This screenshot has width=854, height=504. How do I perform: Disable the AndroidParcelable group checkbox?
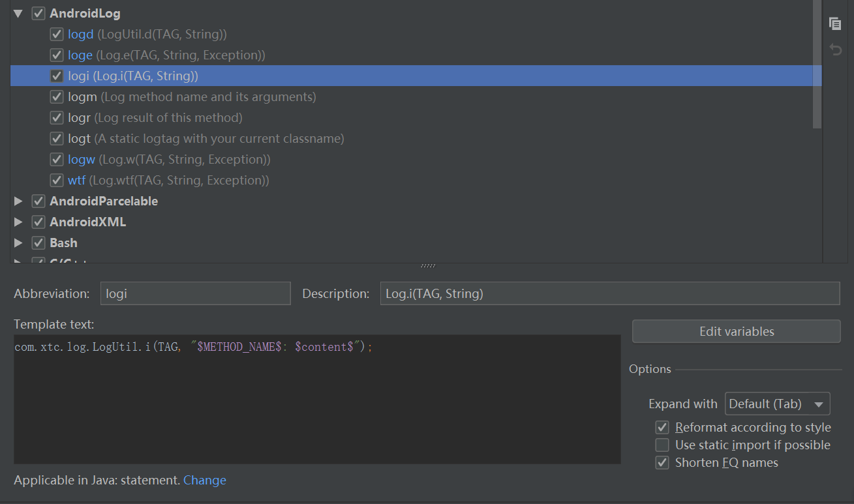pyautogui.click(x=38, y=201)
